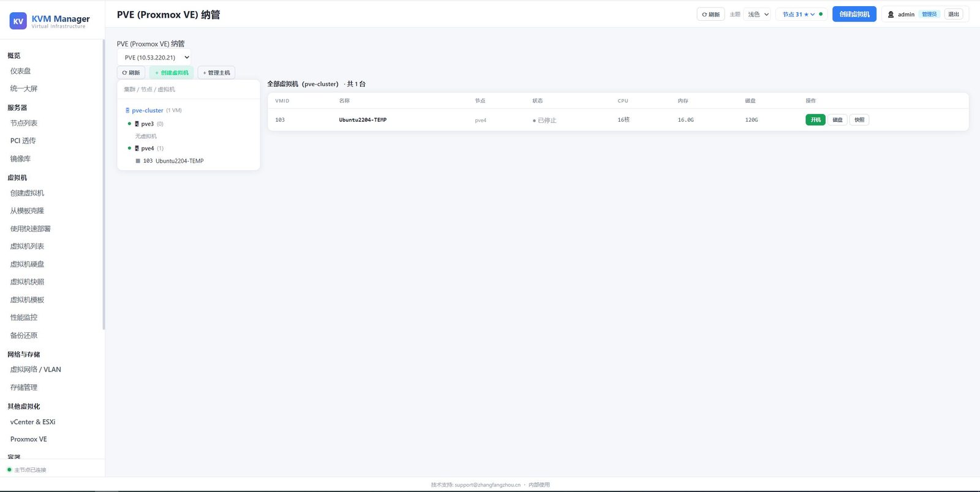Click the 16核 CPU cell
The height and width of the screenshot is (492, 980).
click(x=624, y=120)
